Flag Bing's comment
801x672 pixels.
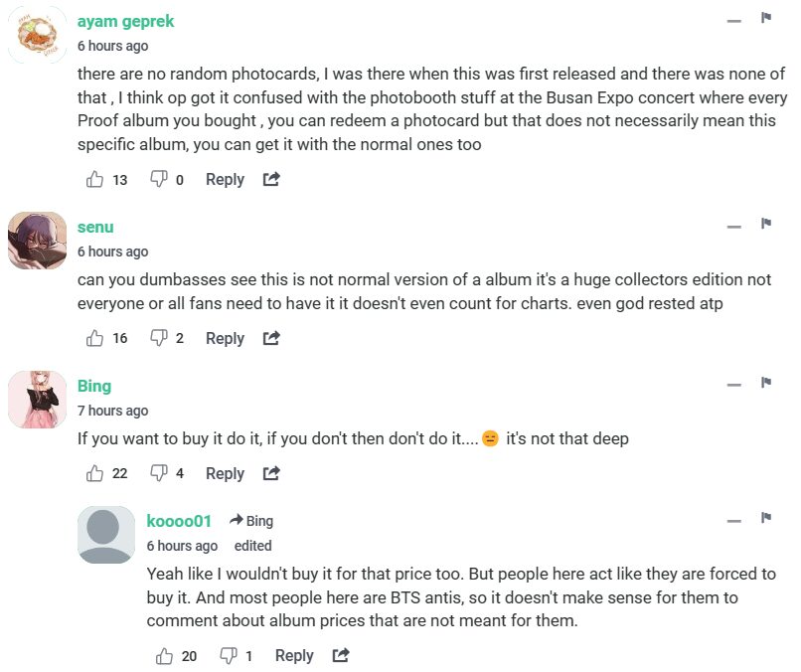point(766,384)
